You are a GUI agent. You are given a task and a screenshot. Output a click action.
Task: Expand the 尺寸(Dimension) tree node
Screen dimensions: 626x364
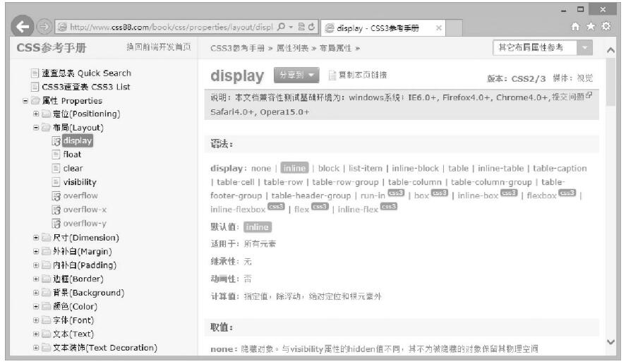[36, 238]
